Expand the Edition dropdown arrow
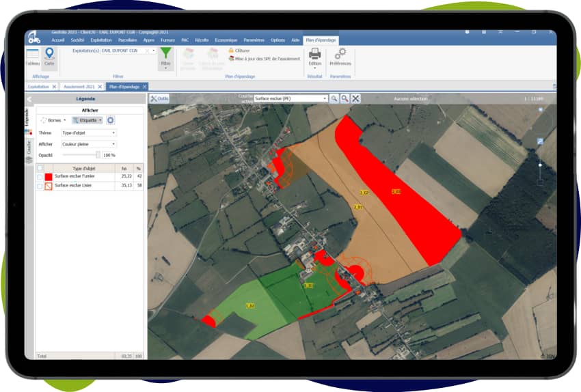Screen dimensions: 581x392 pyautogui.click(x=315, y=68)
